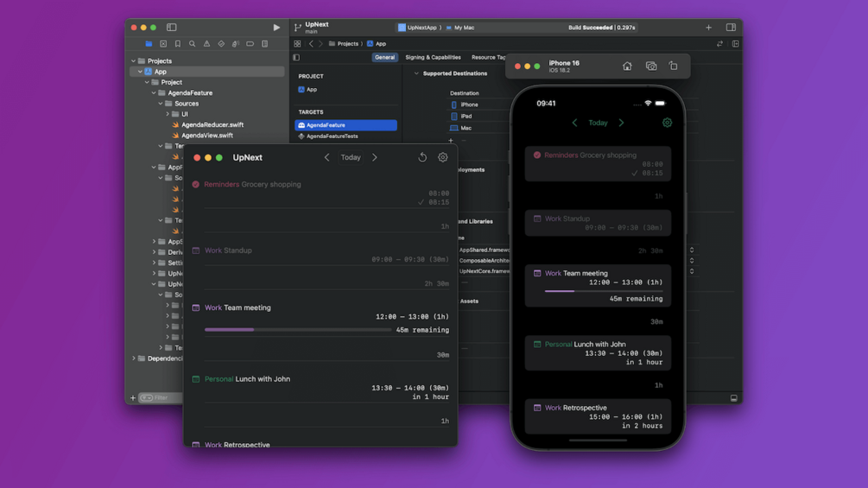Switch to the General tab
The width and height of the screenshot is (868, 488).
384,57
